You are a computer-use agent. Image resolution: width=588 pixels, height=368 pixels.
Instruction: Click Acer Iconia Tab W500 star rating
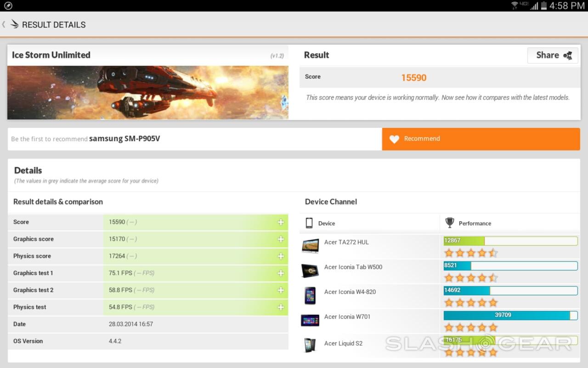[471, 278]
